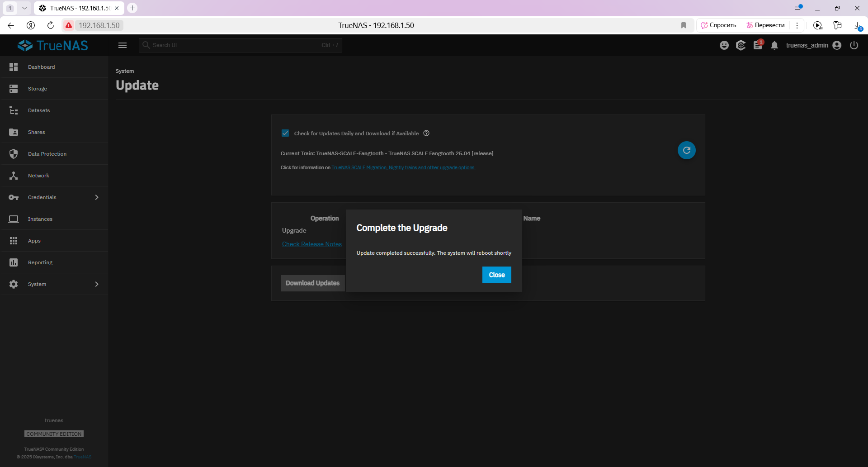
Task: Click the Download Updates button
Action: (313, 283)
